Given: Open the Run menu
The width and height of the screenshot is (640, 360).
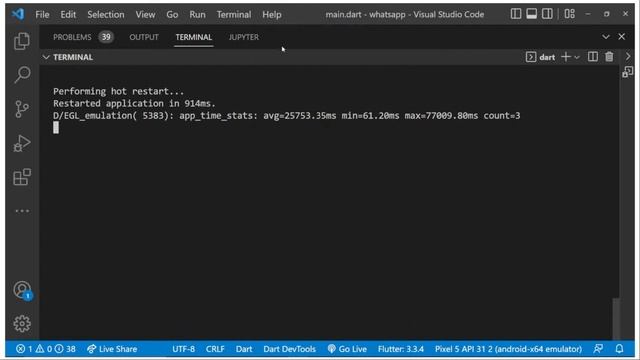Looking at the screenshot, I should (x=197, y=14).
